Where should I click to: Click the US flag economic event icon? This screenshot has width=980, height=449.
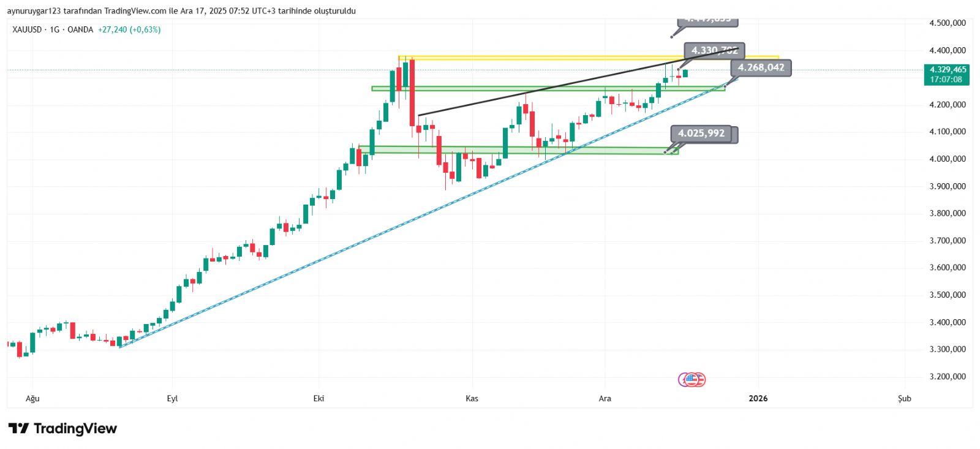[692, 380]
